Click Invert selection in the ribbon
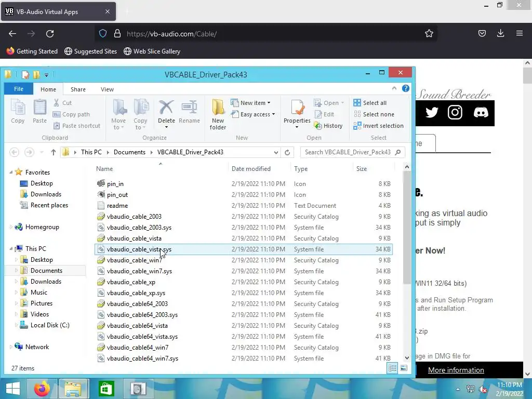532x399 pixels. [x=379, y=126]
